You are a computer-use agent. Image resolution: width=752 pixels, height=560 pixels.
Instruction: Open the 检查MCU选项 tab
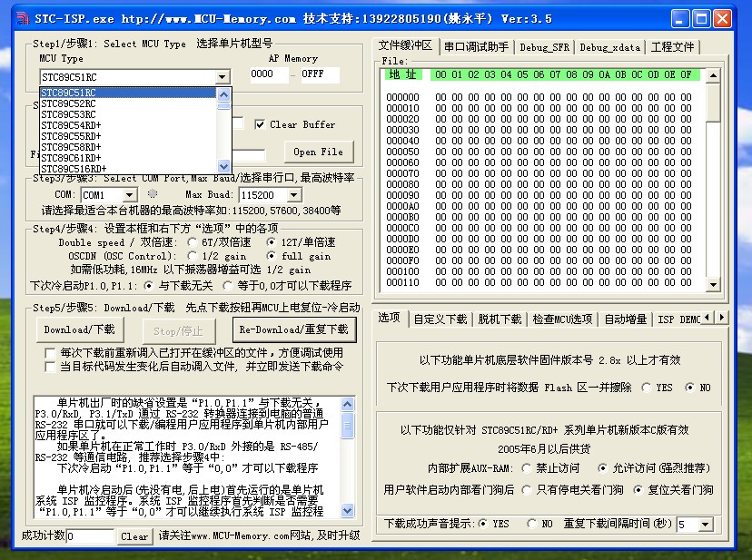tap(562, 319)
